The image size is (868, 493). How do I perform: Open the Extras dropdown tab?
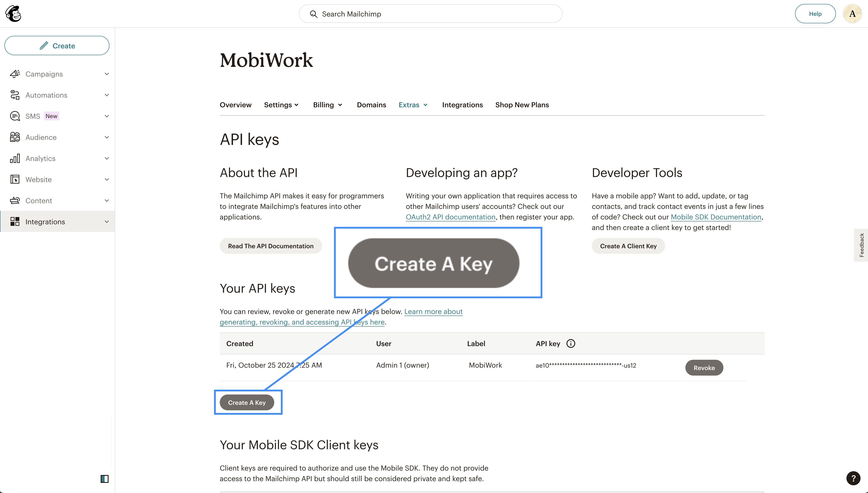pos(413,105)
